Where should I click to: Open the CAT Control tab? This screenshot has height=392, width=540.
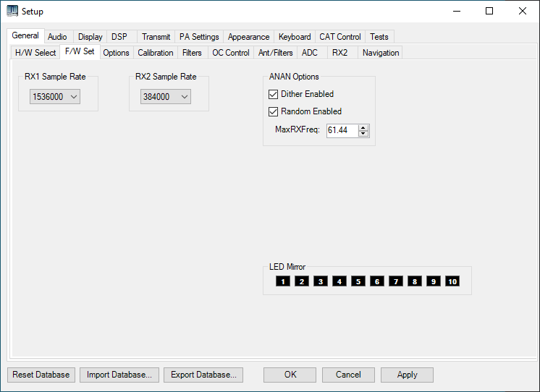(340, 37)
